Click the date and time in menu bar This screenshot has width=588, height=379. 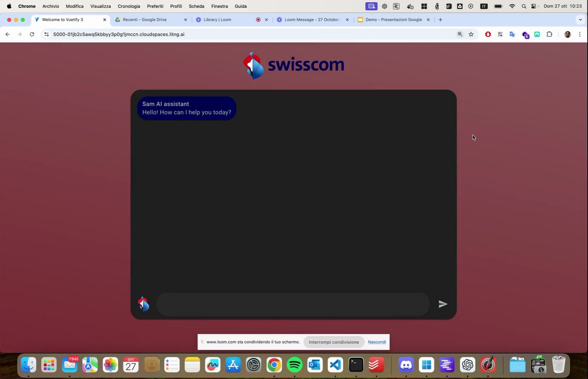pos(563,6)
